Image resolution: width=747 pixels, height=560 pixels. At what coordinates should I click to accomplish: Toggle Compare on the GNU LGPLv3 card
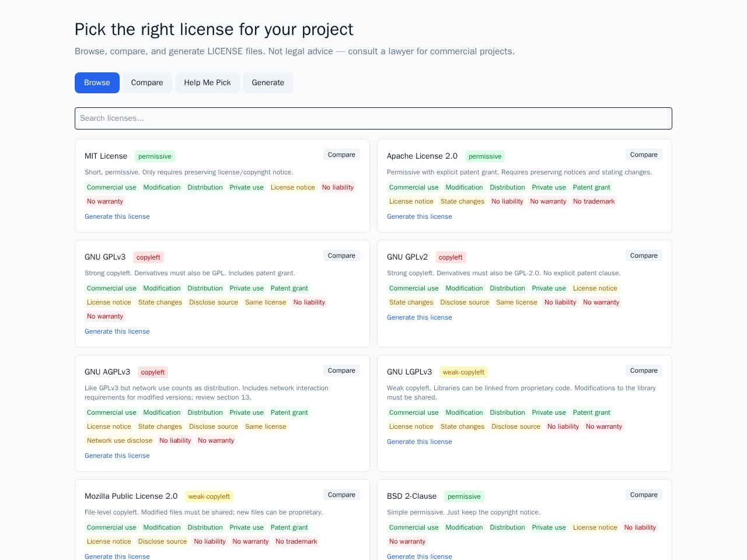pos(644,370)
